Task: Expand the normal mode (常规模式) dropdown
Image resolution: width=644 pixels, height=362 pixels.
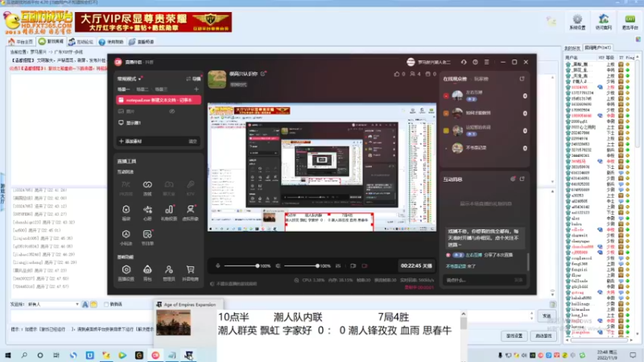Action: click(130, 78)
